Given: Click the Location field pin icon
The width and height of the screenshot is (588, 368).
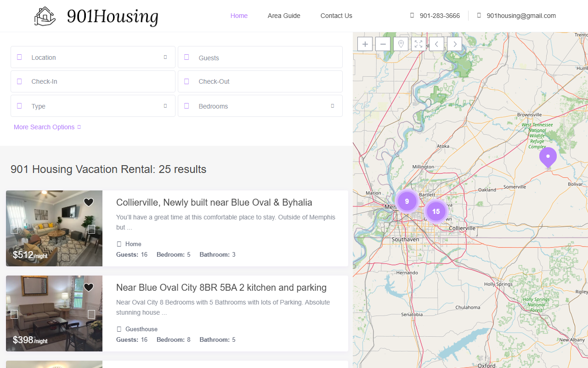Looking at the screenshot, I should 19,57.
